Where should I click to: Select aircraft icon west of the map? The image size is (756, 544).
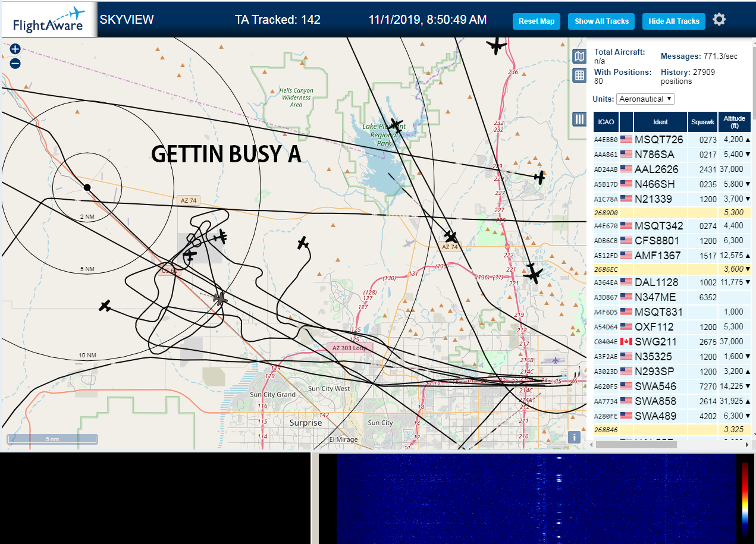tap(105, 306)
